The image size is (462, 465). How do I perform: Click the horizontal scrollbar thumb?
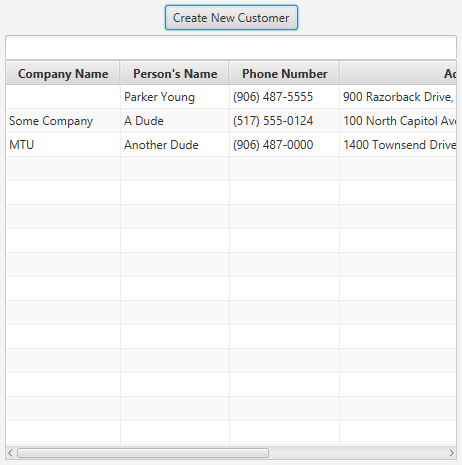pos(143,453)
